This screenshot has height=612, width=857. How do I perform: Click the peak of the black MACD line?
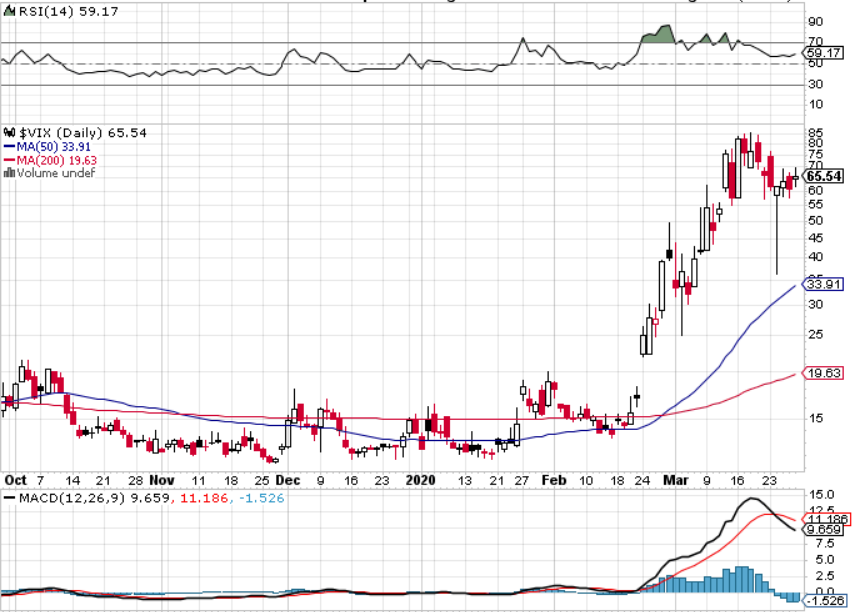pyautogui.click(x=753, y=498)
